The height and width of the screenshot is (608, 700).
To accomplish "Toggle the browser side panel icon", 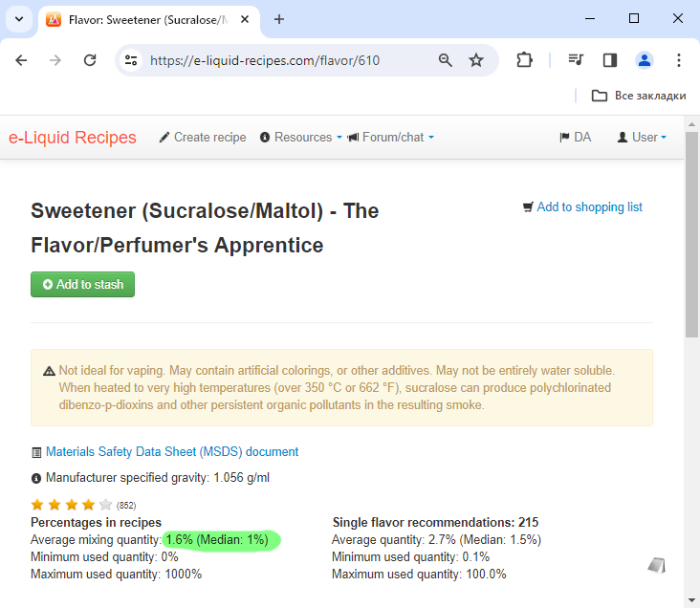I will (610, 60).
